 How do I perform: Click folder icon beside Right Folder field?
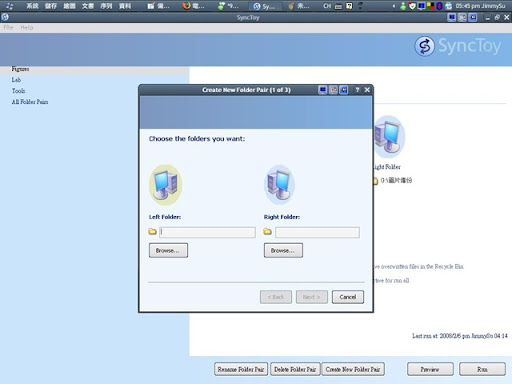267,231
